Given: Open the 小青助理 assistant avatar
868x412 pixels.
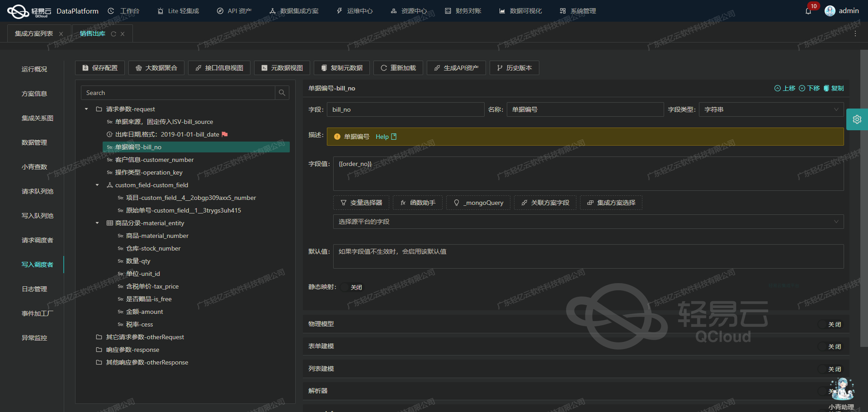Looking at the screenshot, I should click(x=842, y=390).
